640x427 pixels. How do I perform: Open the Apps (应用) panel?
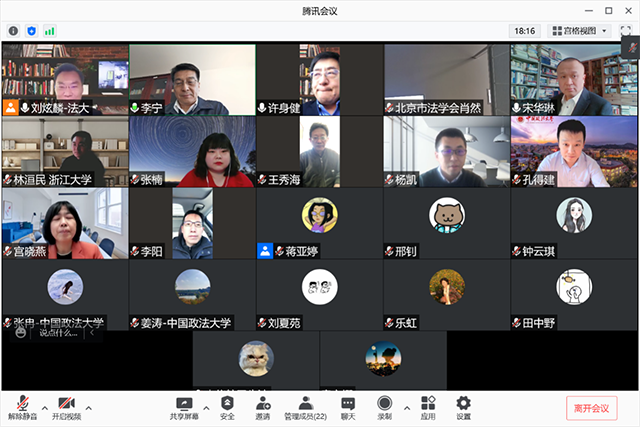(428, 407)
